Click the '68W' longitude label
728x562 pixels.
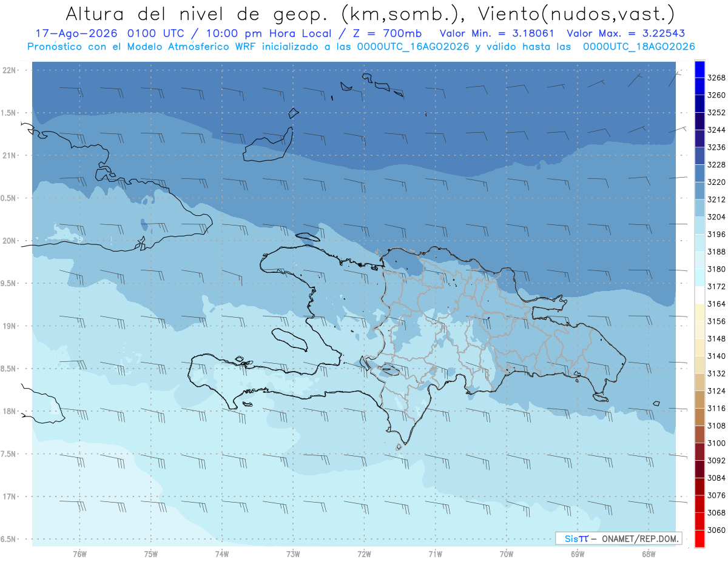[649, 554]
